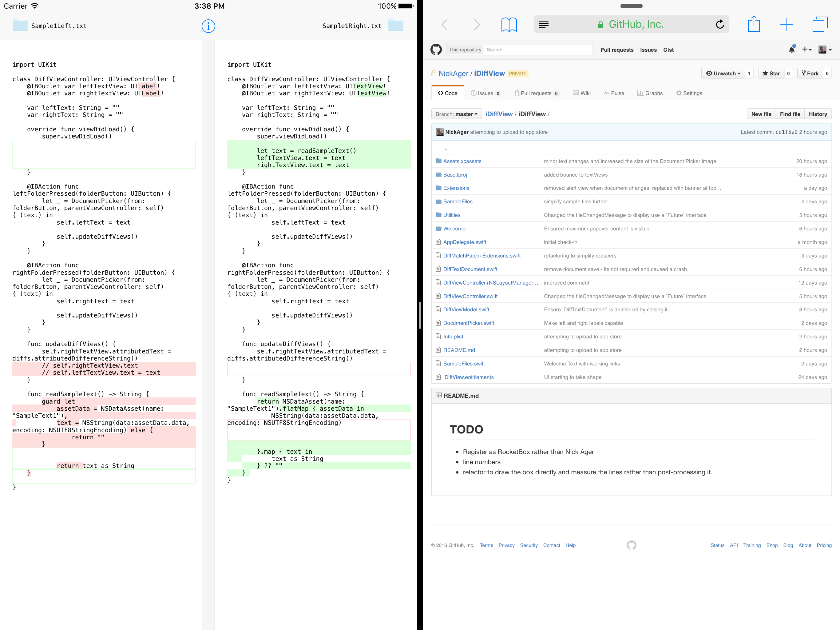
Task: Open the Utilities folder
Action: click(452, 215)
